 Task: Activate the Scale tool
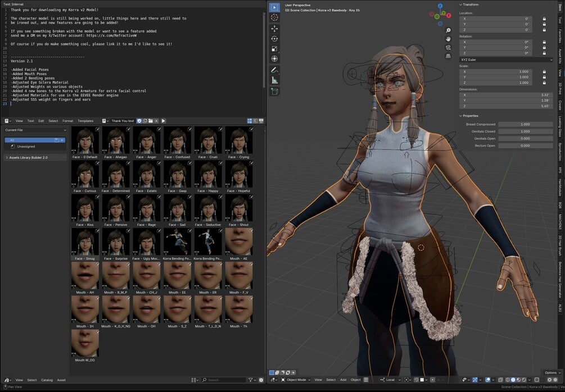pyautogui.click(x=274, y=49)
